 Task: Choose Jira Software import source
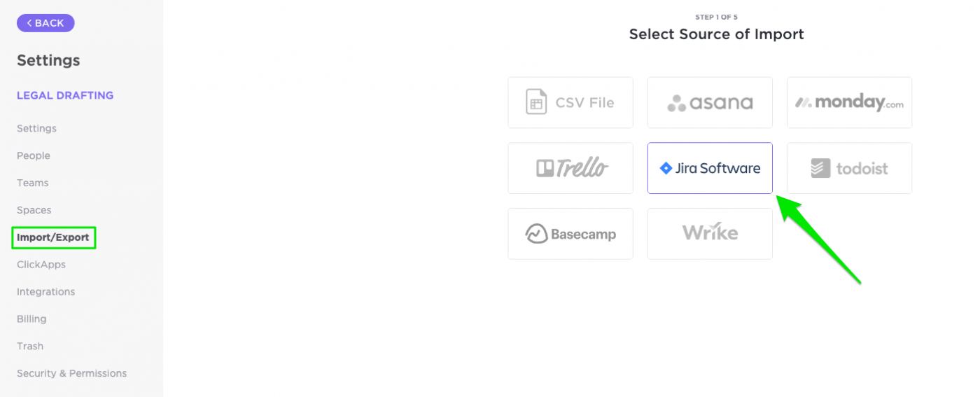[x=710, y=168]
